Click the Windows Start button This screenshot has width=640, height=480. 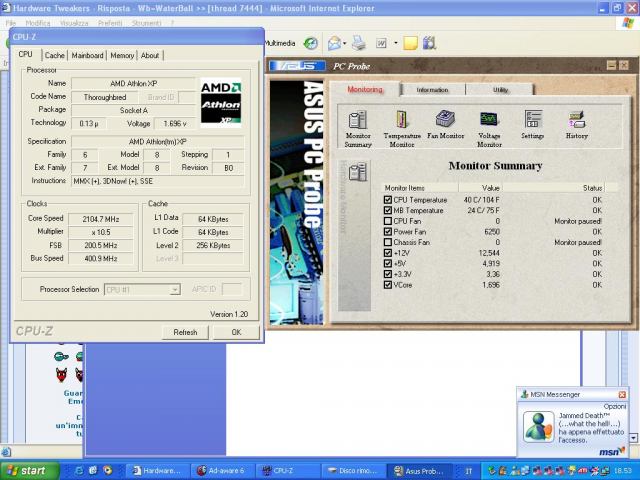point(29,471)
